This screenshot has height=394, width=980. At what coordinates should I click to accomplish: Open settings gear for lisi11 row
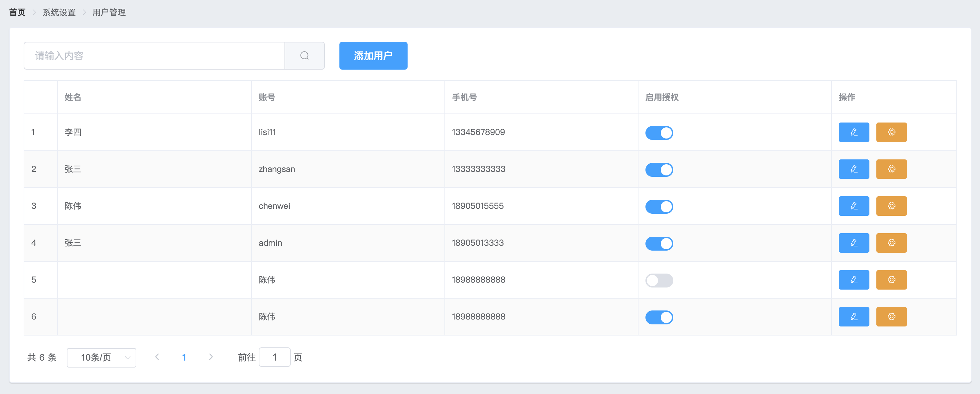(891, 132)
